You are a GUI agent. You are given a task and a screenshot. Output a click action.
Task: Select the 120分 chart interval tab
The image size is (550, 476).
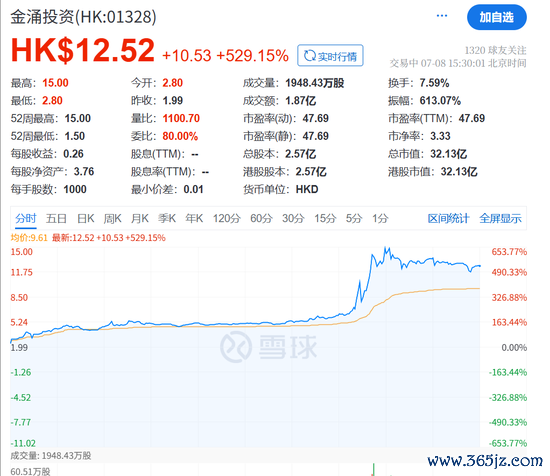pyautogui.click(x=227, y=218)
